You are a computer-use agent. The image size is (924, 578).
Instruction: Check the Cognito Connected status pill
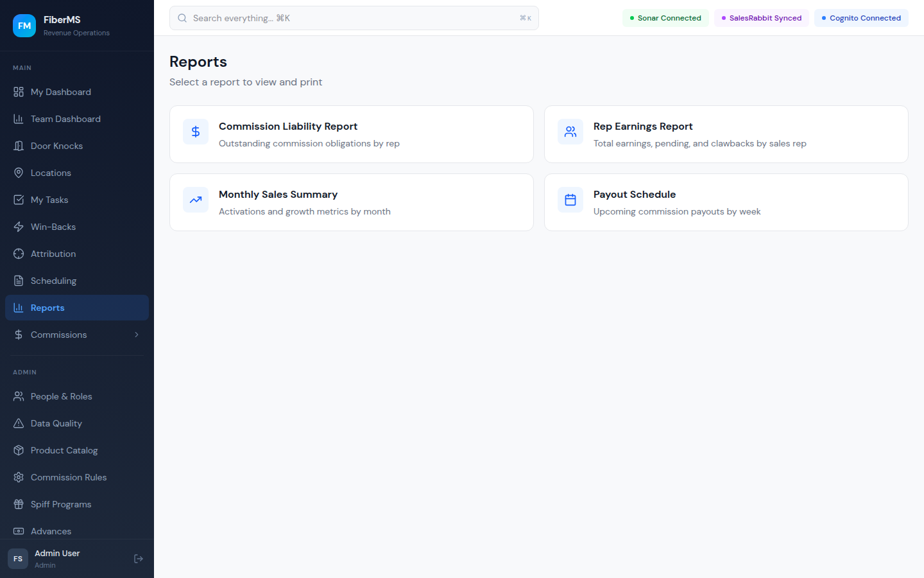(x=861, y=18)
